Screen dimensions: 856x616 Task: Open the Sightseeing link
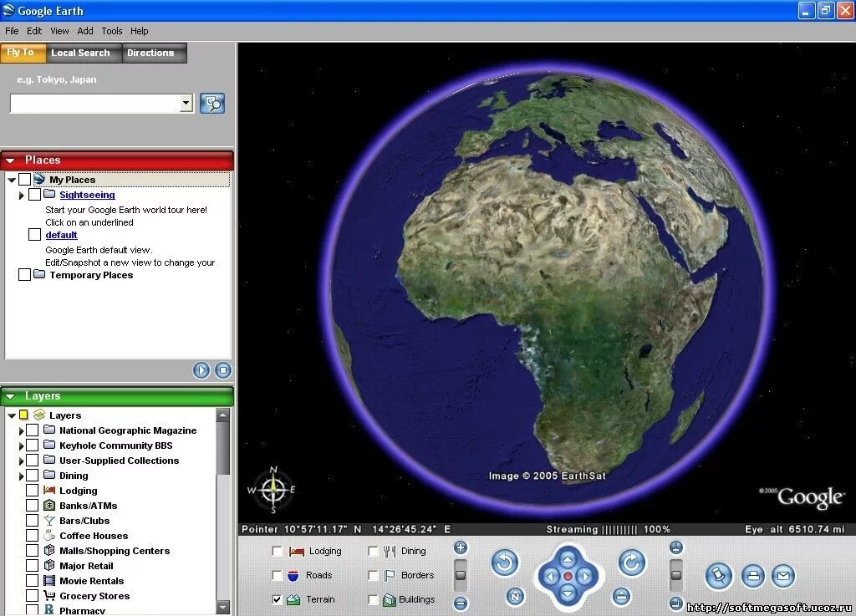87,195
